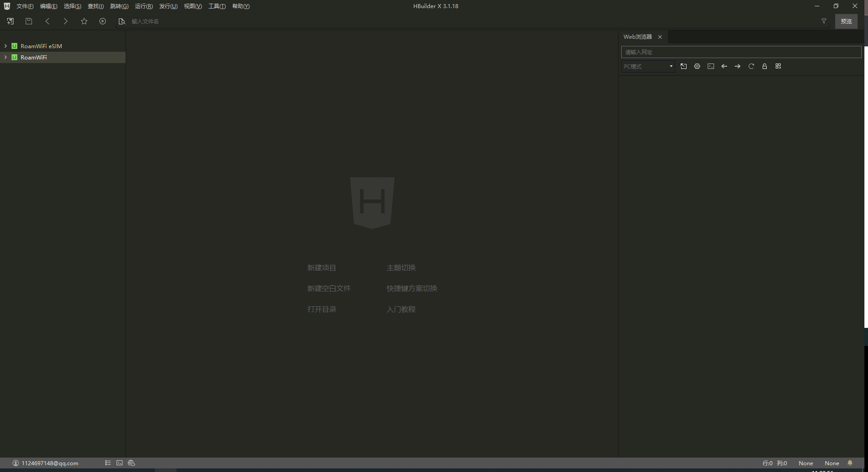Toggle the browser lock icon
The width and height of the screenshot is (868, 472).
tap(764, 66)
